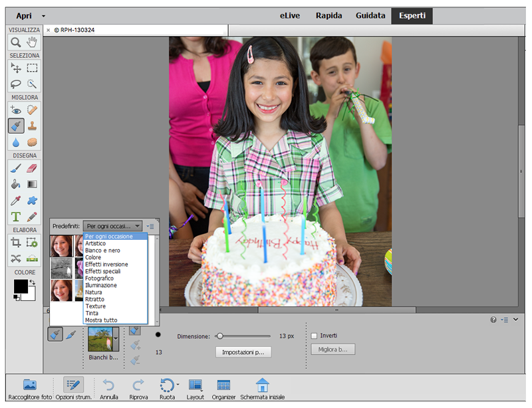Choose Bianco e nero from list
Image resolution: width=532 pixels, height=408 pixels.
pyautogui.click(x=102, y=251)
